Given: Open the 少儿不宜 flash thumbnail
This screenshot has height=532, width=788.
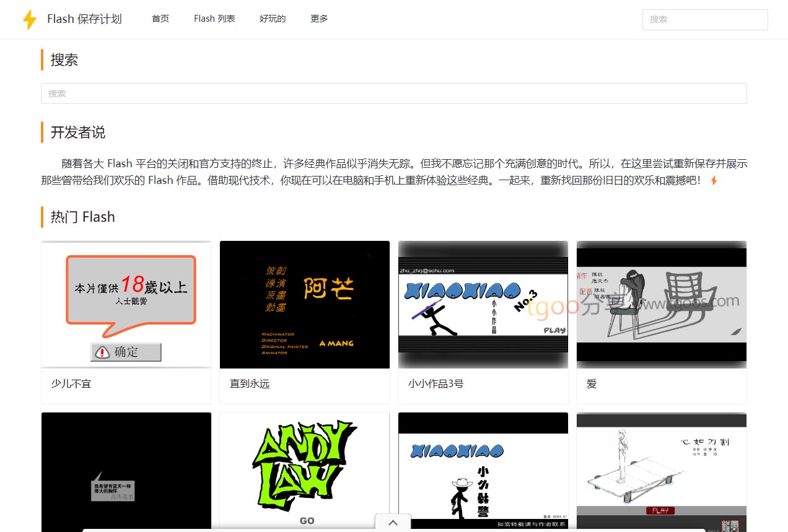Looking at the screenshot, I should (x=126, y=304).
